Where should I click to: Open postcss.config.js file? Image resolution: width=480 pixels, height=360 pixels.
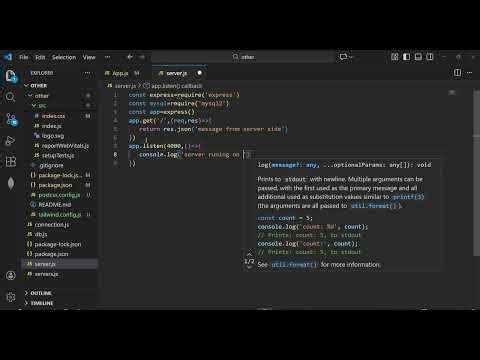pos(59,195)
